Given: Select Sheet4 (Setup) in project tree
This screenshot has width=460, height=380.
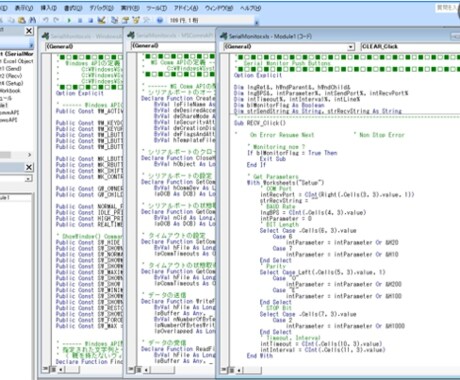Looking at the screenshot, I should click(12, 83).
